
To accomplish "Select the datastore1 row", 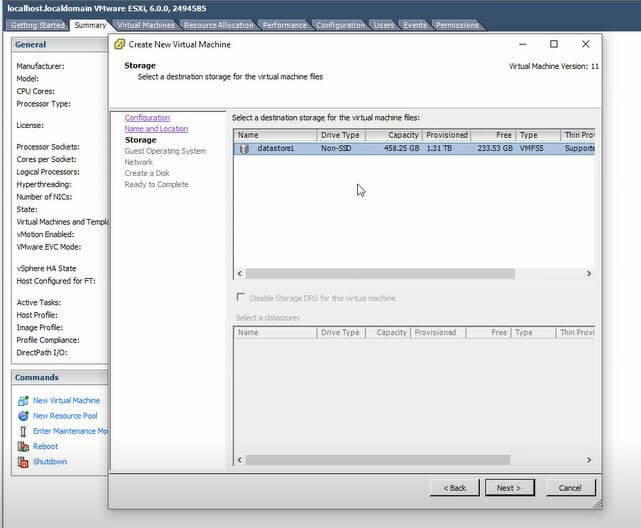I will (415, 148).
